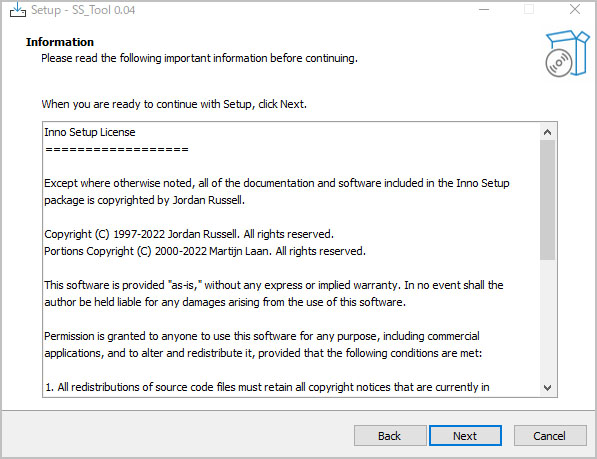Click the license scrollbar up arrow
The height and width of the screenshot is (459, 597).
pos(548,132)
